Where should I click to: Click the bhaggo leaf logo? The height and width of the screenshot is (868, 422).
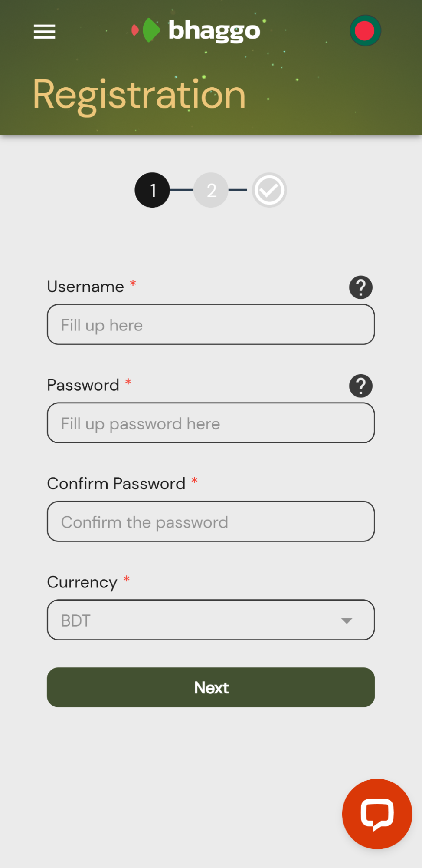click(x=147, y=30)
